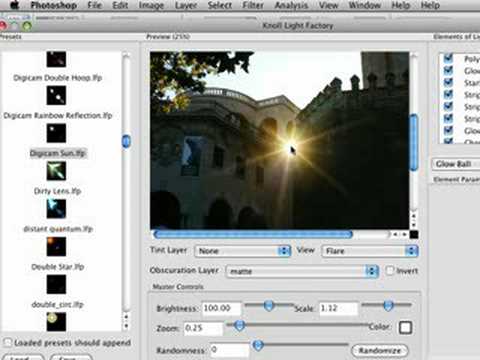Toggle the Poly element checkbox
Screen dimensions: 480x360
pyautogui.click(x=448, y=59)
